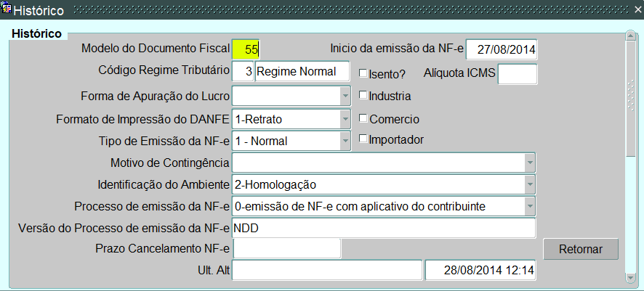Click the Alíquota ICMS input field
The image size is (644, 291).
pyautogui.click(x=518, y=74)
